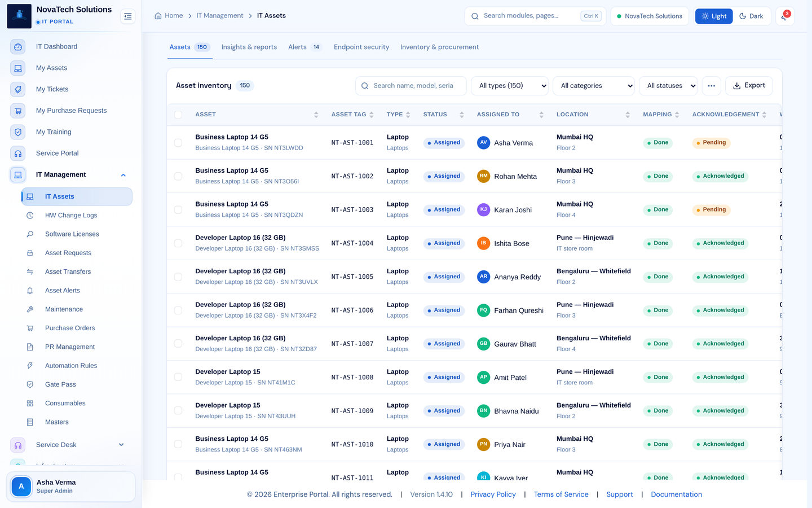The image size is (812, 508).
Task: Switch to Dark theme
Action: [x=752, y=16]
